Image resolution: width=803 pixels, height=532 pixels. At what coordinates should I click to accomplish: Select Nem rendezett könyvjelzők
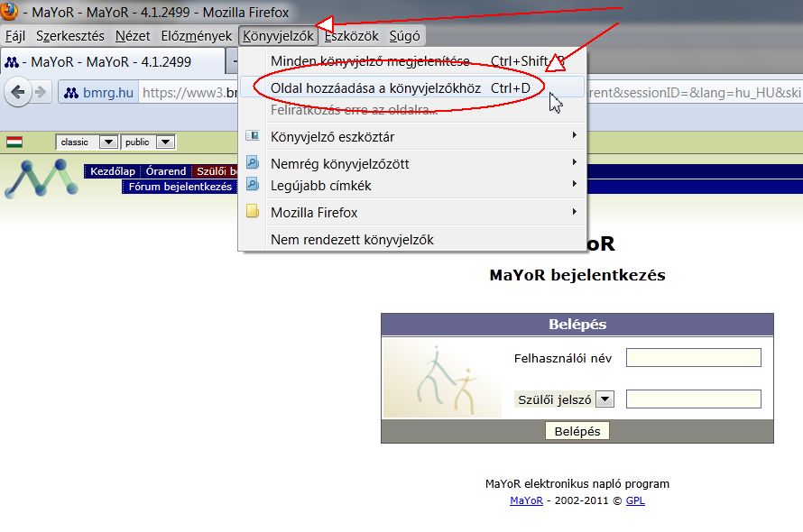coord(352,240)
